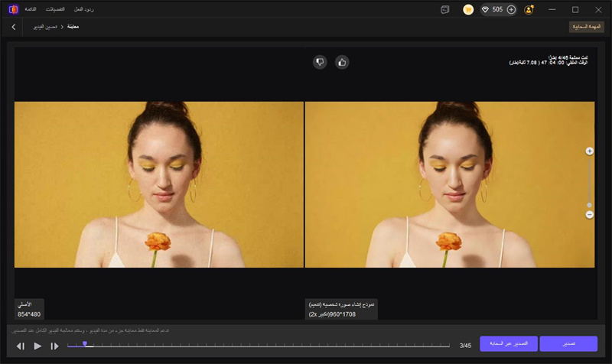Open the user account profile icon
612x364 pixels.
(x=529, y=10)
